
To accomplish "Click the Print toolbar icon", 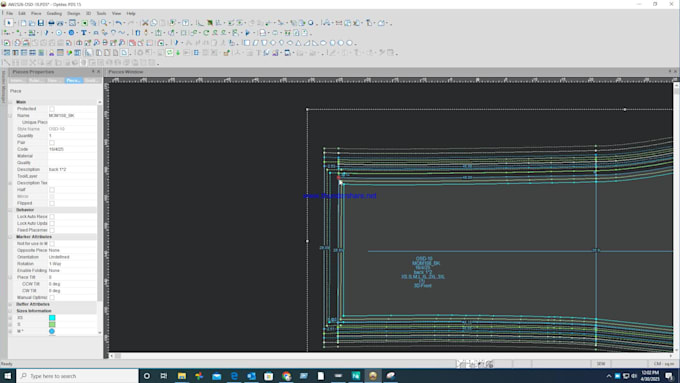I will coord(51,23).
